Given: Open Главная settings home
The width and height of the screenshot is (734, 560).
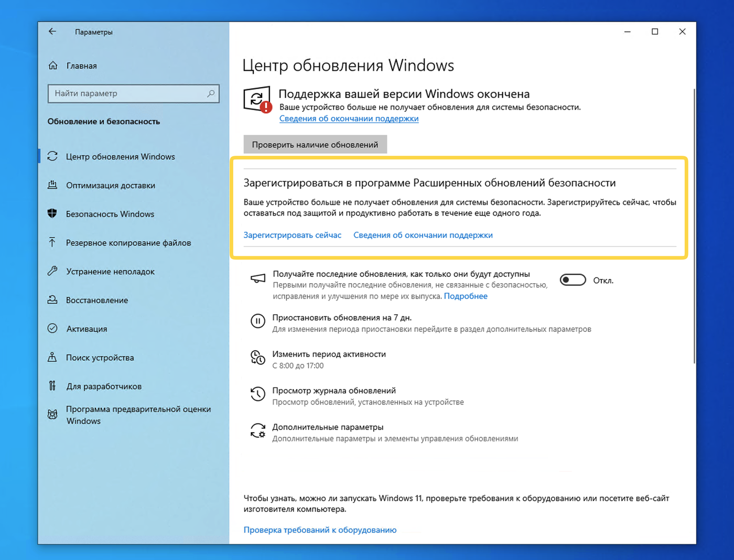Looking at the screenshot, I should tap(81, 66).
